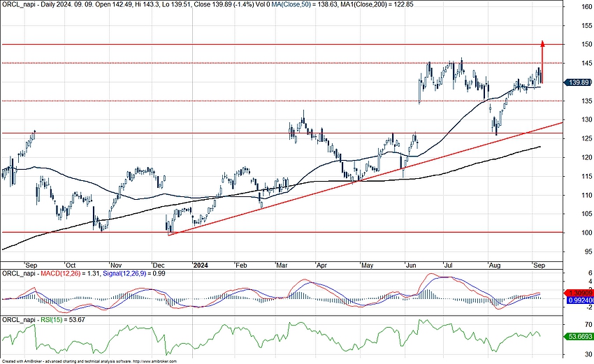Click the Jun label on the date axis
Viewport: 594px width, 364px height.
point(411,265)
